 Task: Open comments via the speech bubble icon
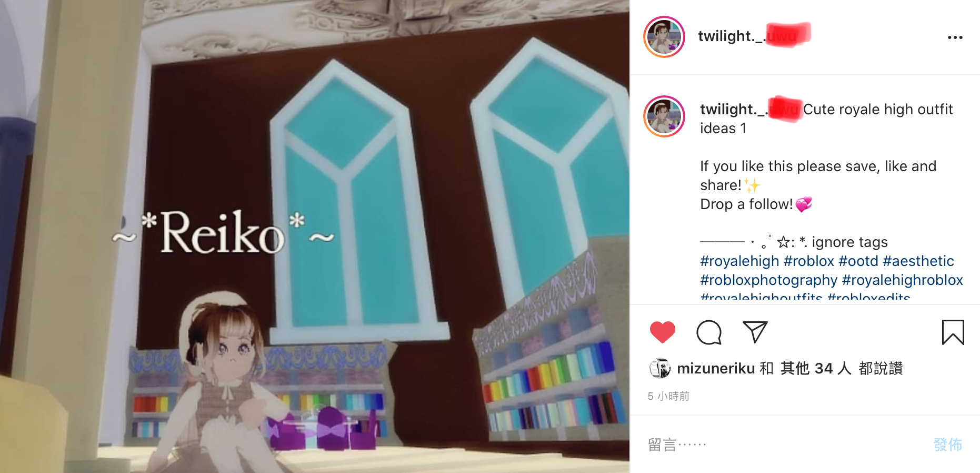pos(709,332)
